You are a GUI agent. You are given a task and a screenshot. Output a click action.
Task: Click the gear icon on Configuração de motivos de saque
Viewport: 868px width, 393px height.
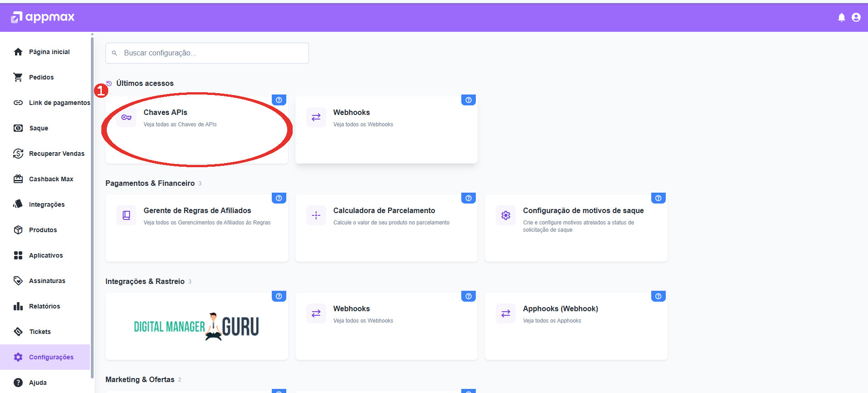506,215
